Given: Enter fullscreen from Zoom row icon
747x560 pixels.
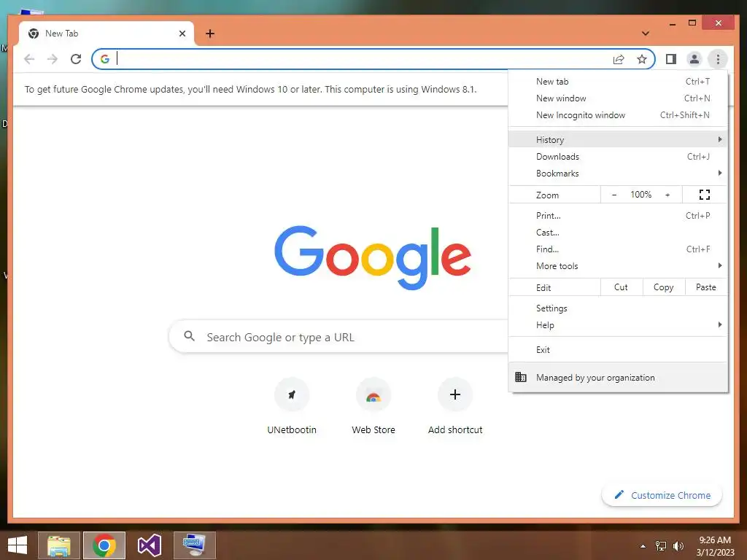Looking at the screenshot, I should [705, 194].
